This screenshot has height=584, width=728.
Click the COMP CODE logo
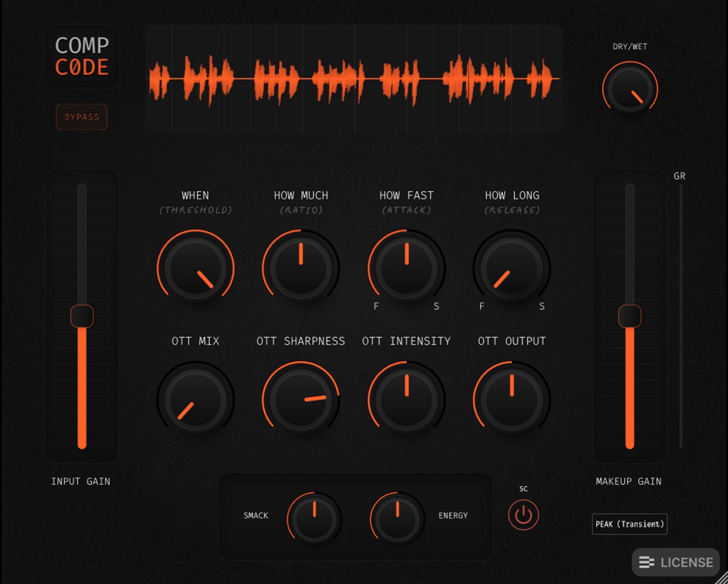pos(82,56)
